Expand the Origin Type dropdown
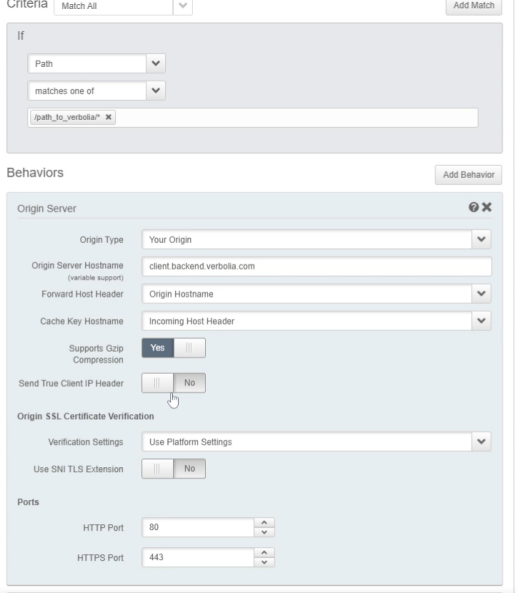 click(316, 239)
